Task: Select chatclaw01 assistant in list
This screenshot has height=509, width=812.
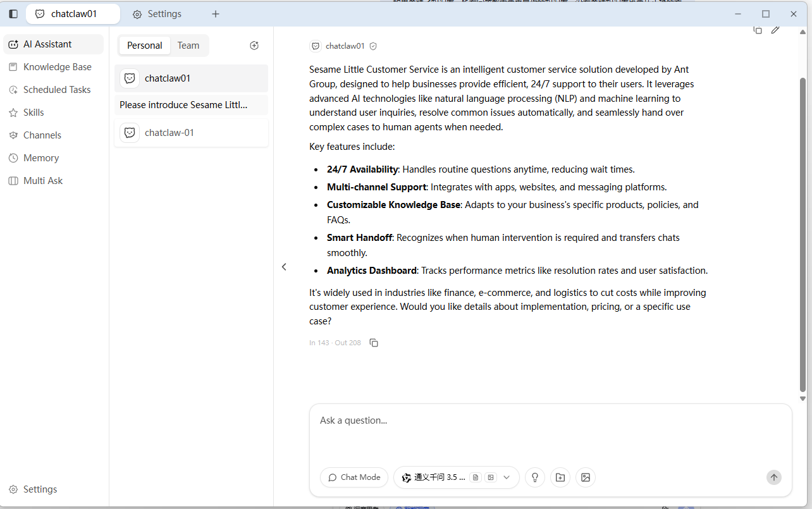Action: click(191, 78)
